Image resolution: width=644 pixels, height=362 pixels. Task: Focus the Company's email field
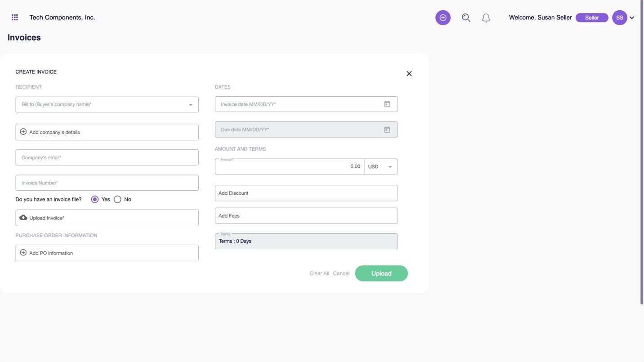click(x=107, y=157)
